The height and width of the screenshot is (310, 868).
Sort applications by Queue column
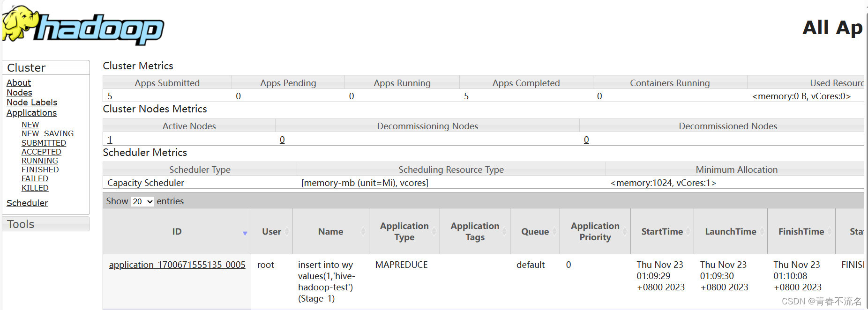coord(535,232)
